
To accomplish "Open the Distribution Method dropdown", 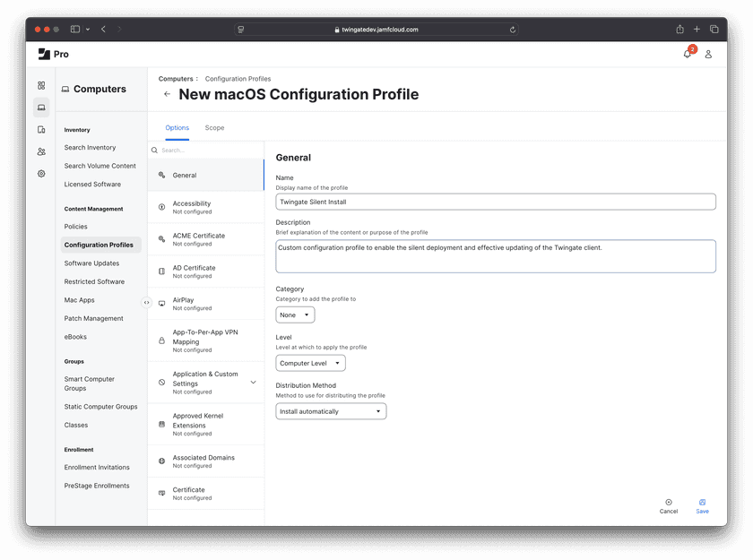I will pos(331,411).
